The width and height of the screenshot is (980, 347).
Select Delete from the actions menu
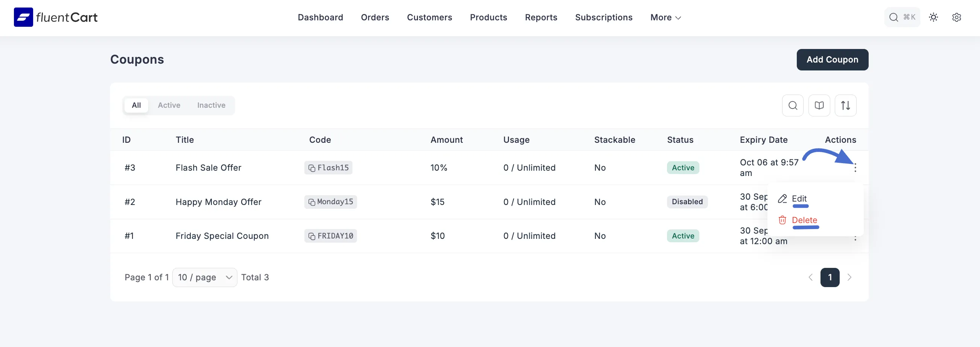pos(804,220)
